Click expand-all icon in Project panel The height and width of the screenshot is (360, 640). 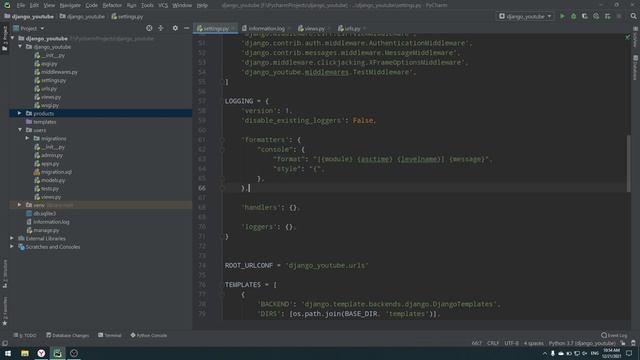tap(161, 28)
